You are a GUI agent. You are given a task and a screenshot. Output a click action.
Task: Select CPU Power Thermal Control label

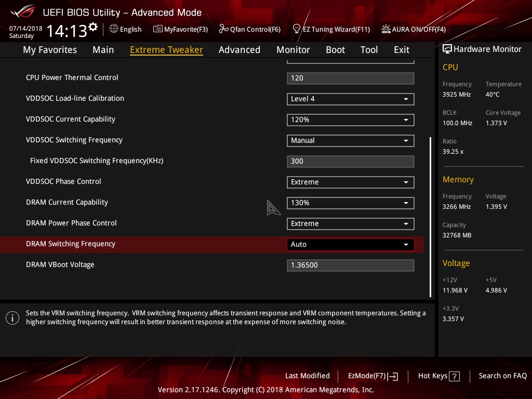(72, 77)
